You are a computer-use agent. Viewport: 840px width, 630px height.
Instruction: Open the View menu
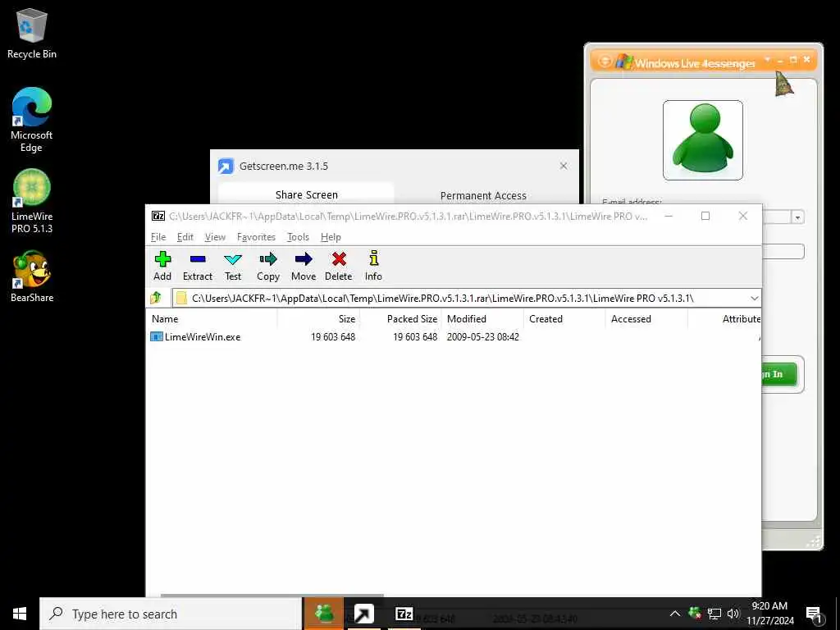(x=215, y=237)
